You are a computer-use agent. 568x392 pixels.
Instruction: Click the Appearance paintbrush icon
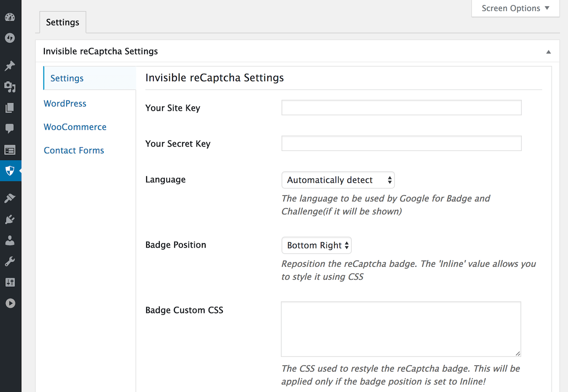point(10,198)
